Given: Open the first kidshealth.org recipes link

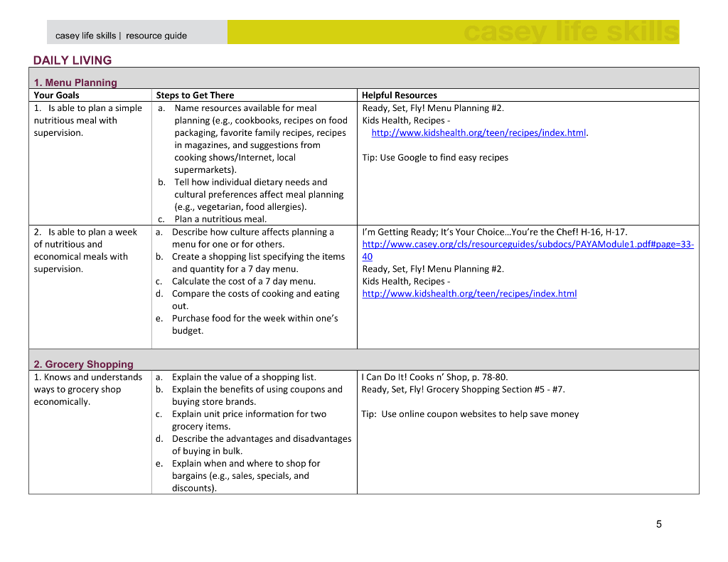Looking at the screenshot, I should [x=478, y=133].
